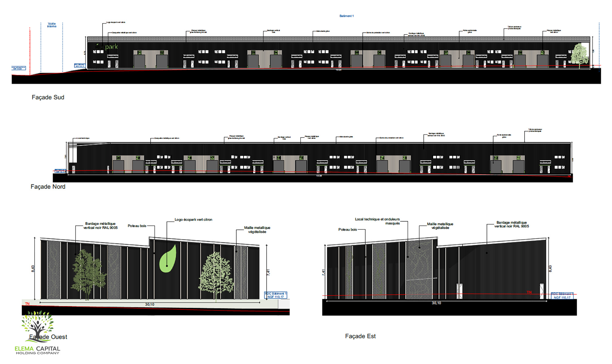Click door number 10 plate on Façade Sud

coord(542,53)
